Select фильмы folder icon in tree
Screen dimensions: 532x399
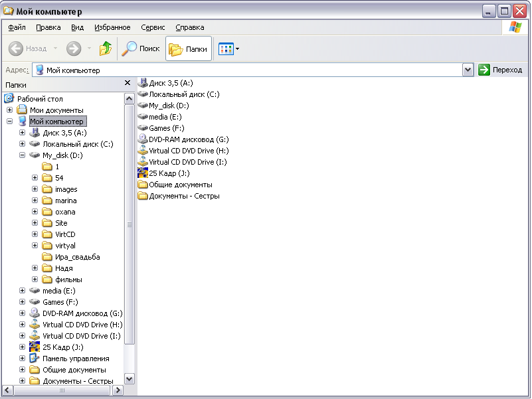[46, 279]
